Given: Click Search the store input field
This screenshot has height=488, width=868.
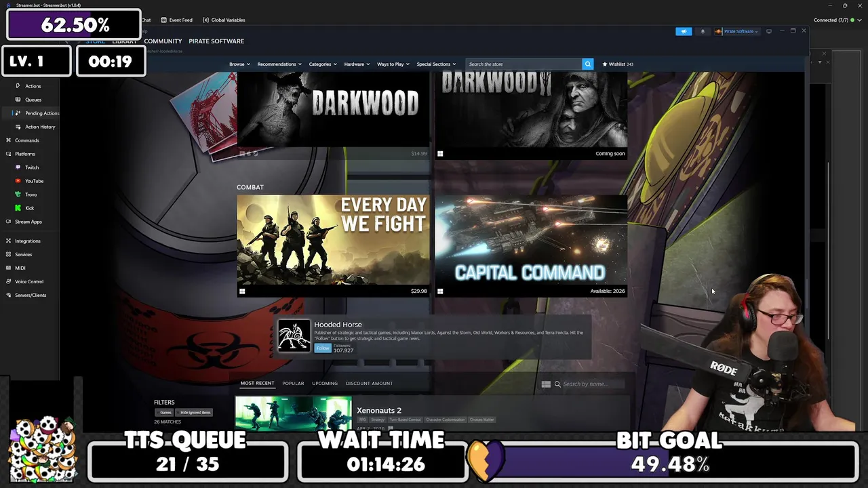Looking at the screenshot, I should pyautogui.click(x=524, y=64).
